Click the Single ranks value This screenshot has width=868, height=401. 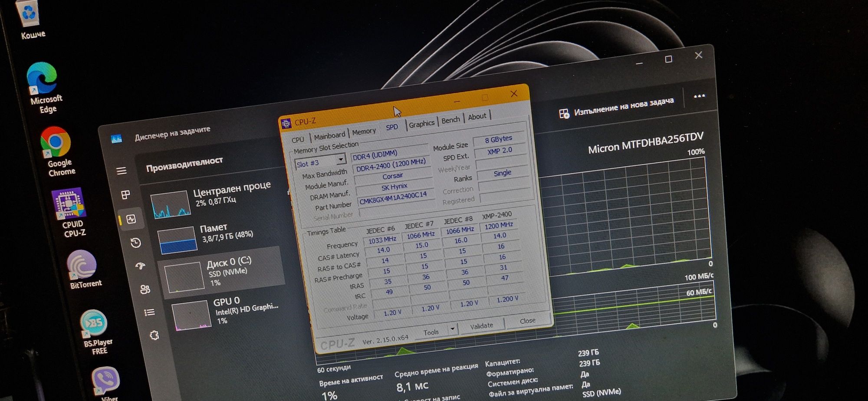click(x=503, y=173)
